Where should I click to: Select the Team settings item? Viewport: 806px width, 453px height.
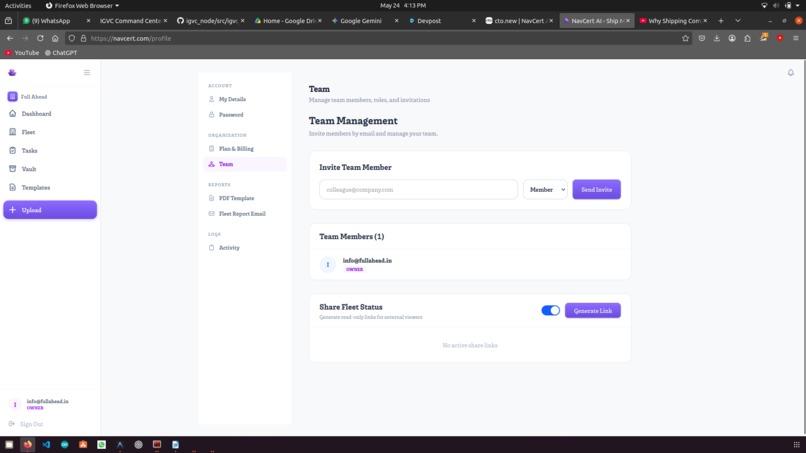point(245,164)
